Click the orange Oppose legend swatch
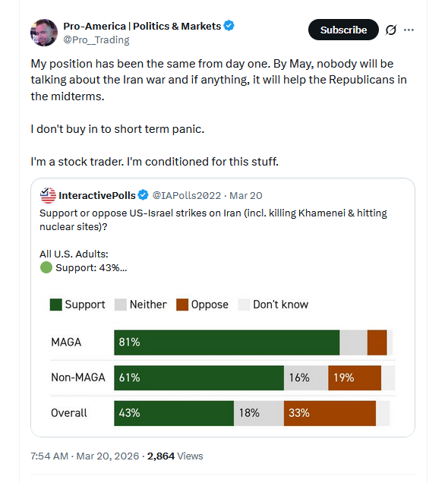Image resolution: width=448 pixels, height=483 pixels. click(x=182, y=305)
